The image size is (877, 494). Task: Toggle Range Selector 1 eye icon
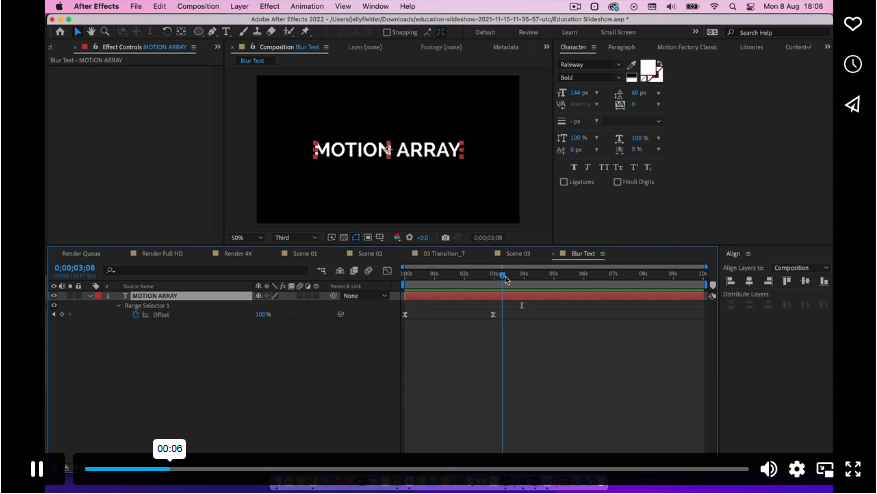(x=54, y=305)
